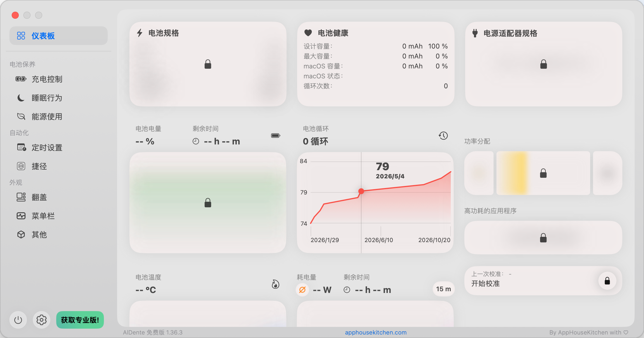Click the heart icon of 电池健康
Viewport: 644px width, 338px height.
tap(308, 33)
